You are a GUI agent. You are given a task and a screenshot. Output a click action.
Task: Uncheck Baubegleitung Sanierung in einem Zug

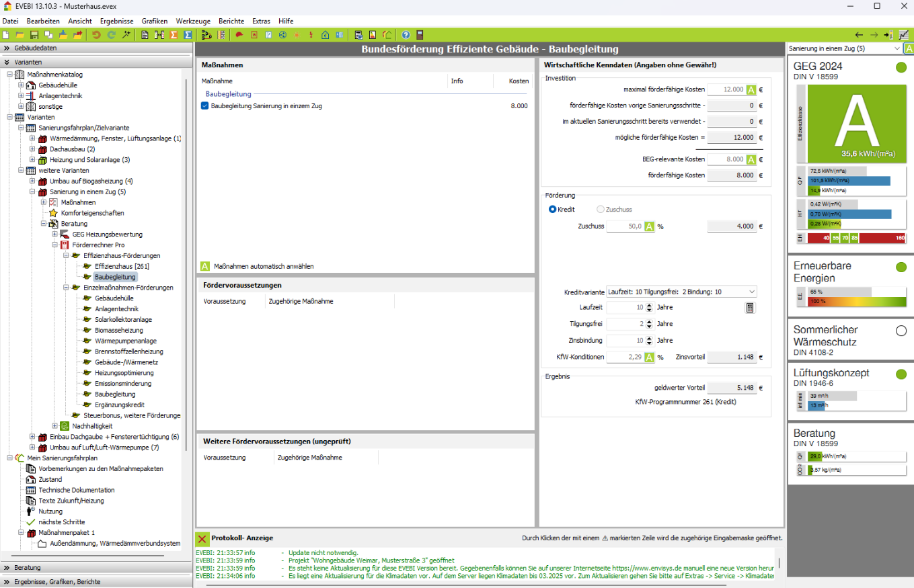[x=205, y=106]
